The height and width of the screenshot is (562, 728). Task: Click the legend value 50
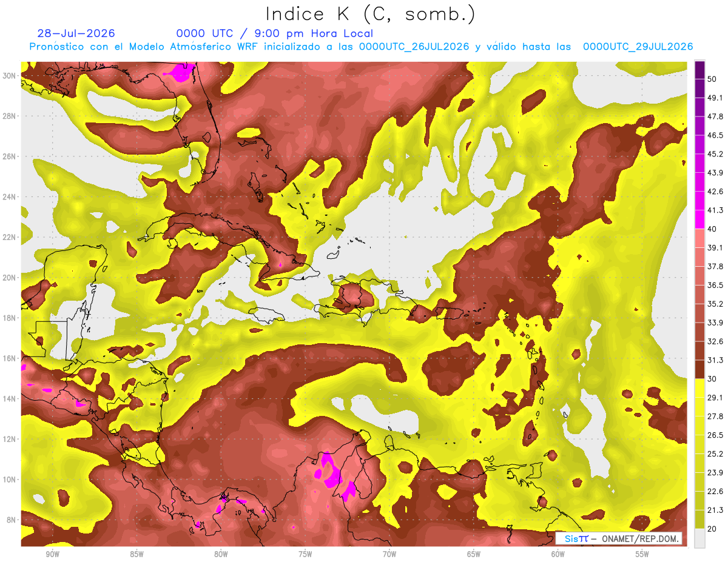713,79
